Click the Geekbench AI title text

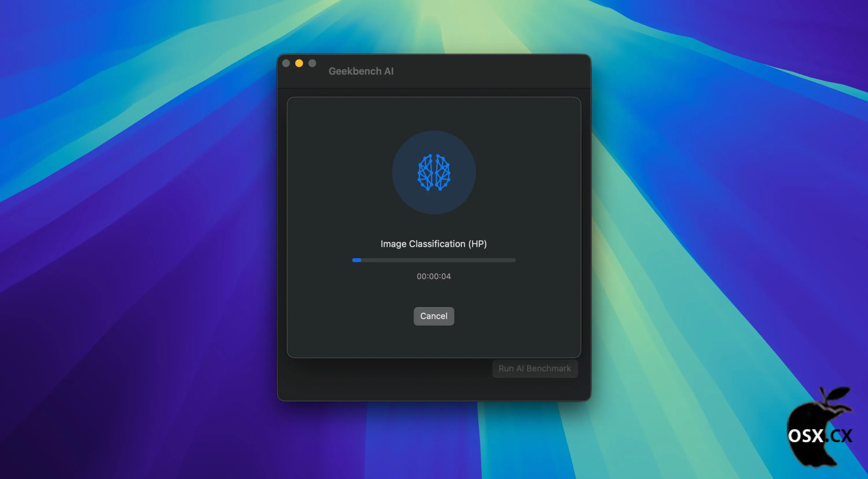coord(361,71)
